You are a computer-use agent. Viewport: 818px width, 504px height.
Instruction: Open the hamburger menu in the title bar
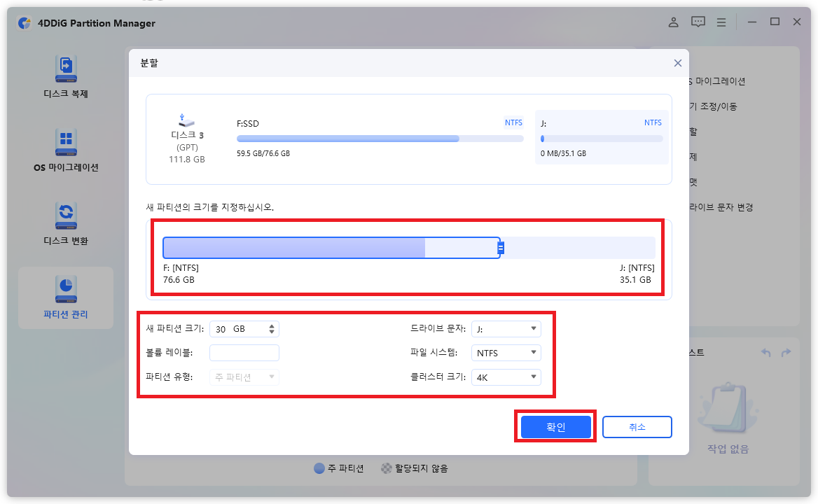tap(721, 22)
